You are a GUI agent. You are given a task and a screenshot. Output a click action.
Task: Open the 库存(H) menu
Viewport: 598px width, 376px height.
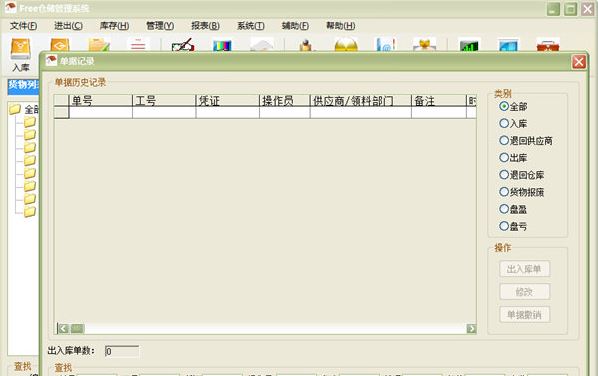coord(114,26)
